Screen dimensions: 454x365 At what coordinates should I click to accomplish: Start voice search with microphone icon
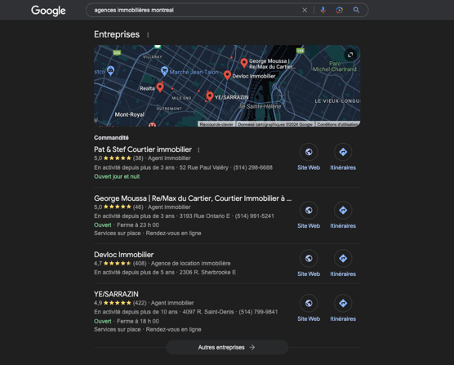coord(323,10)
